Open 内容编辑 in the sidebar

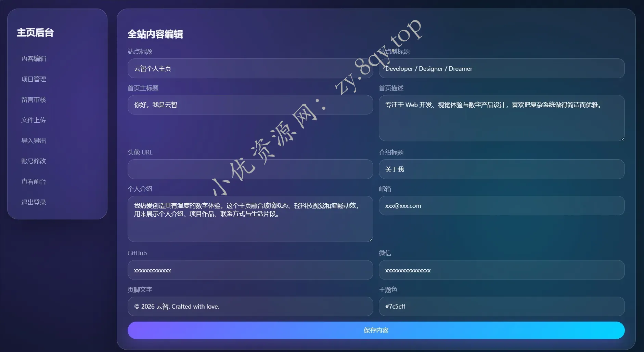[34, 59]
